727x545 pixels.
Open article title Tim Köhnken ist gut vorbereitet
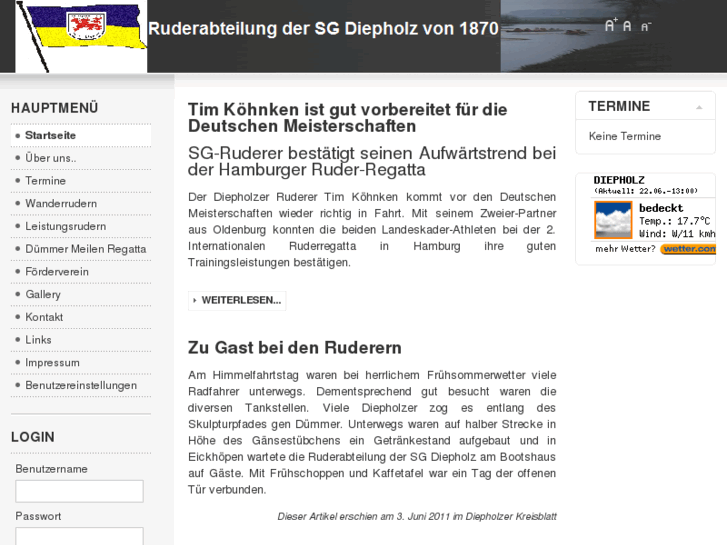click(x=347, y=118)
